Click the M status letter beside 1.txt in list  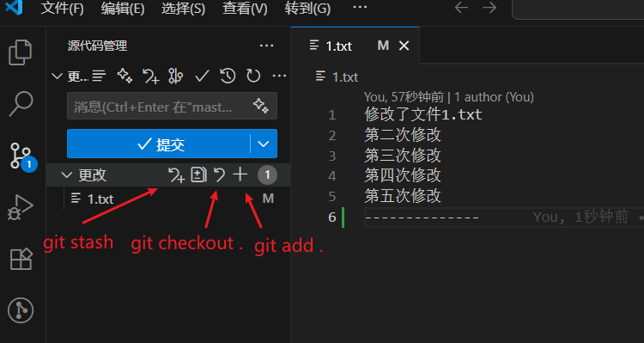268,199
